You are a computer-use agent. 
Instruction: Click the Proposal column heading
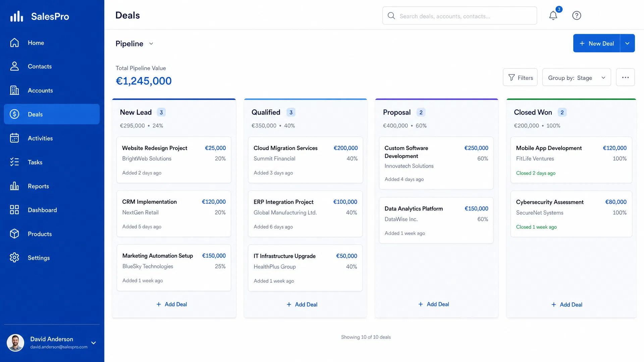click(x=397, y=112)
